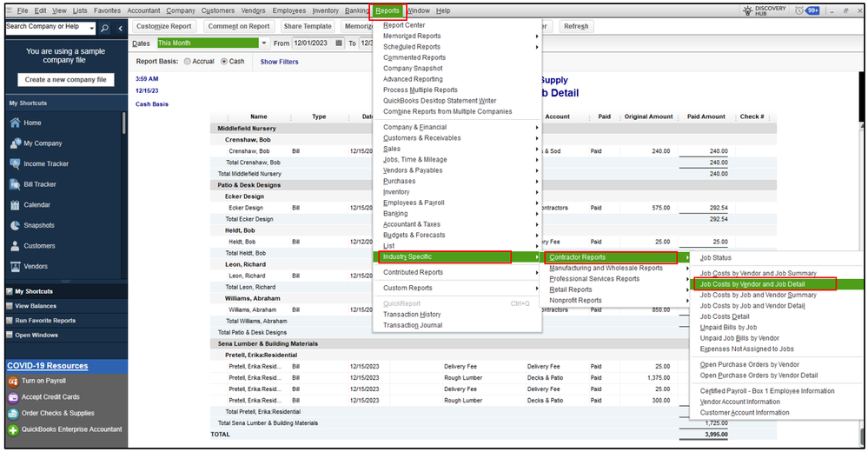Click the Paid Amount column header

[x=706, y=116]
